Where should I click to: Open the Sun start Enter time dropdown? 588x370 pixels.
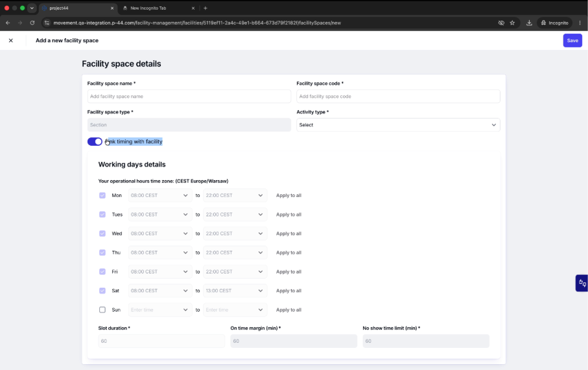(160, 310)
